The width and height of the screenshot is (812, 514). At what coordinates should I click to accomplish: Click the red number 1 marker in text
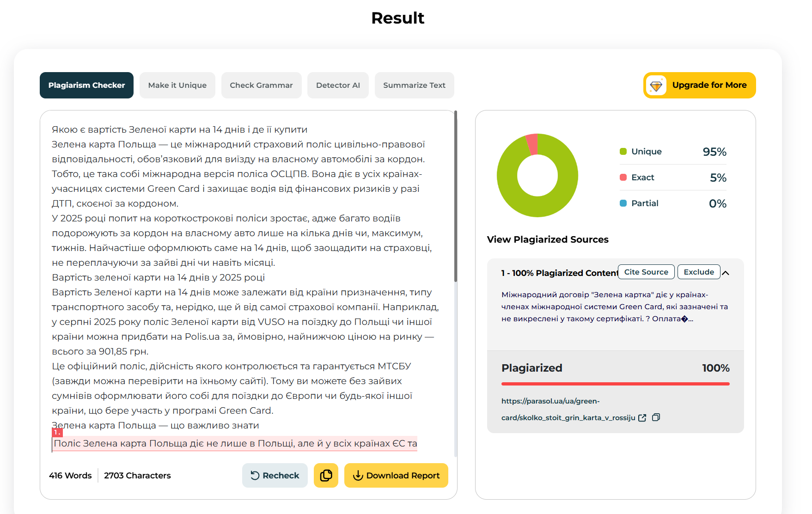(x=57, y=432)
